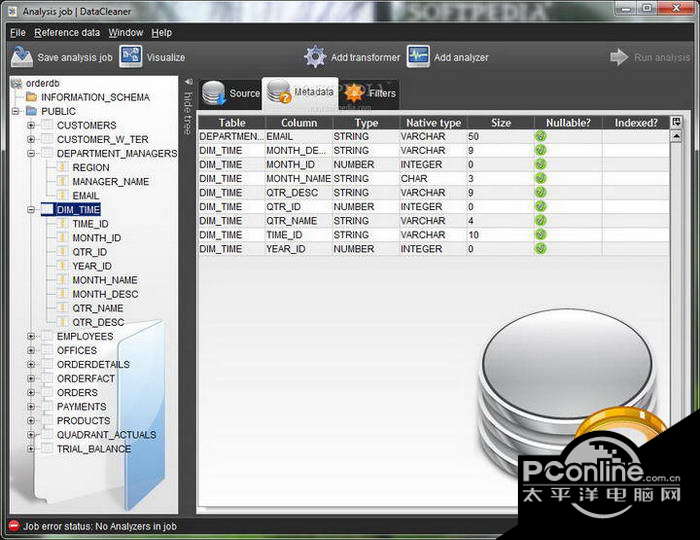The height and width of the screenshot is (540, 700).
Task: Expand the OFFICES table node
Action: point(31,350)
